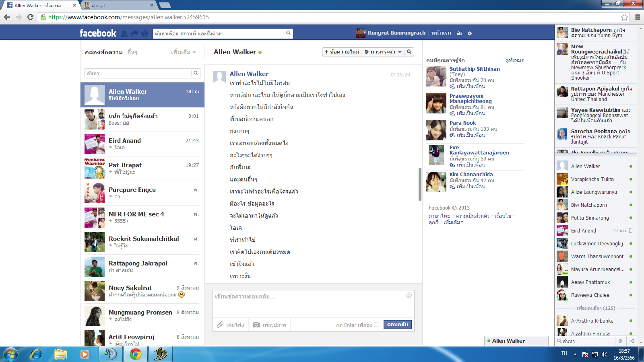
Task: Open the กล่องข้อความ inbox view
Action: [x=104, y=52]
